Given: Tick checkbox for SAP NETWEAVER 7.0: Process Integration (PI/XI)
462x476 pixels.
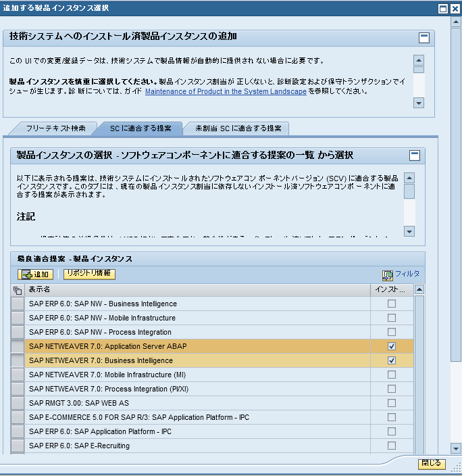Looking at the screenshot, I should [392, 389].
